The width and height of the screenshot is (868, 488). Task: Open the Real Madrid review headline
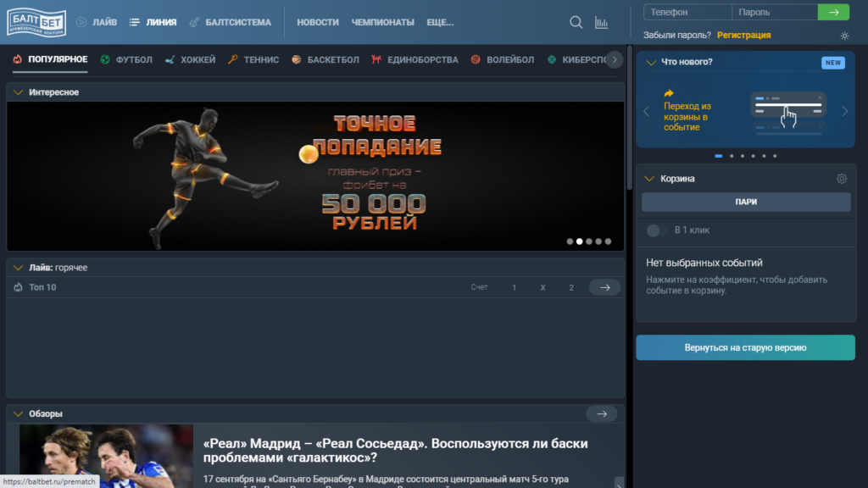click(x=395, y=451)
